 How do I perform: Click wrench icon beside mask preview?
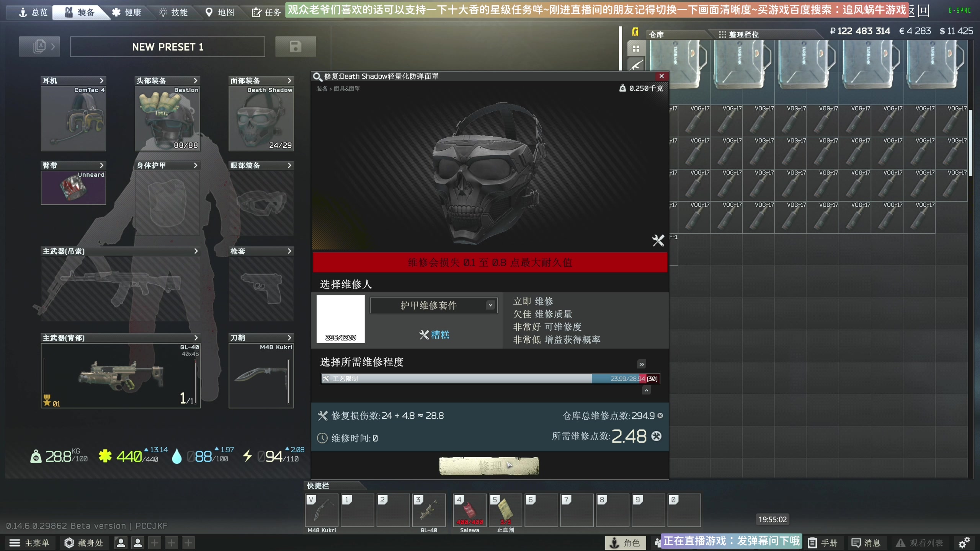click(x=658, y=240)
